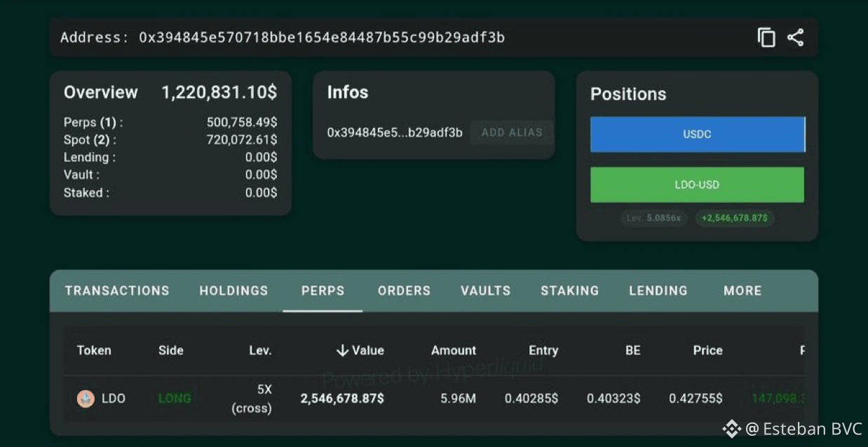Click the Lev. 5.0856x badge
This screenshot has height=447, width=868.
point(653,218)
